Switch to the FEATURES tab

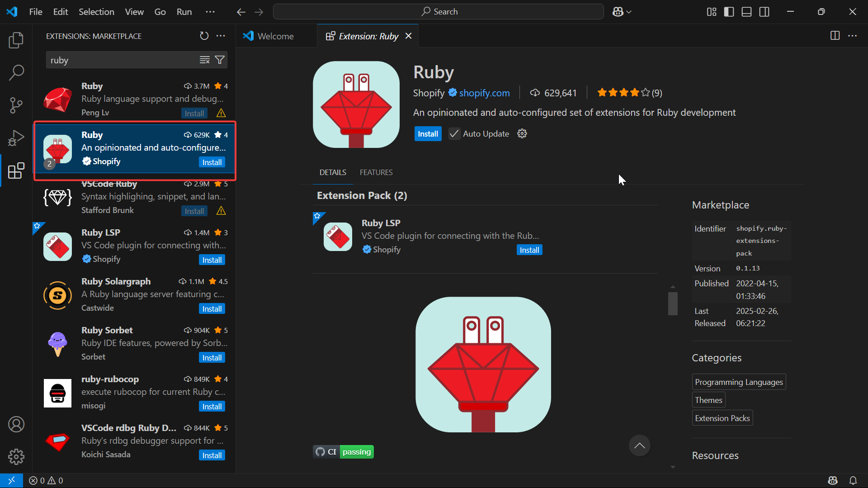(x=376, y=172)
